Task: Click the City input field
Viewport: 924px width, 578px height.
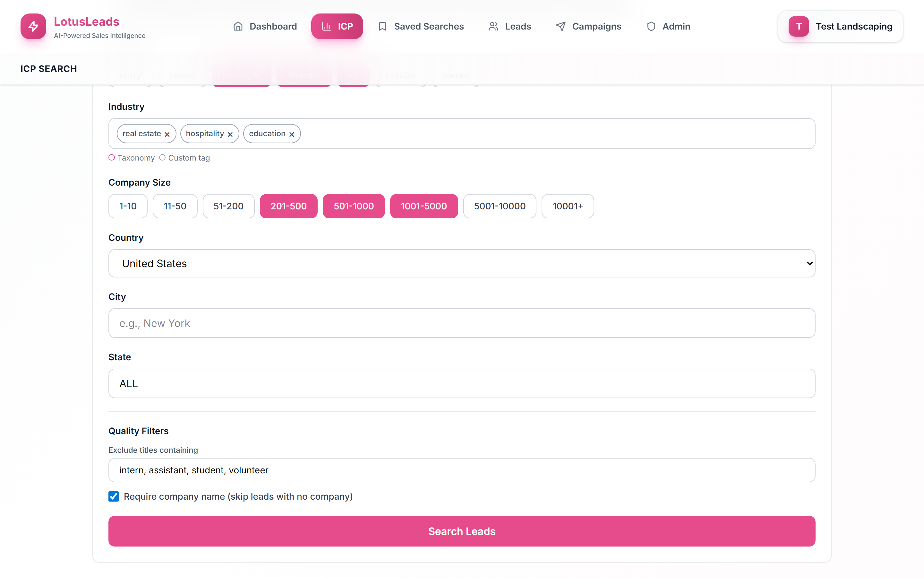Action: pyautogui.click(x=462, y=323)
